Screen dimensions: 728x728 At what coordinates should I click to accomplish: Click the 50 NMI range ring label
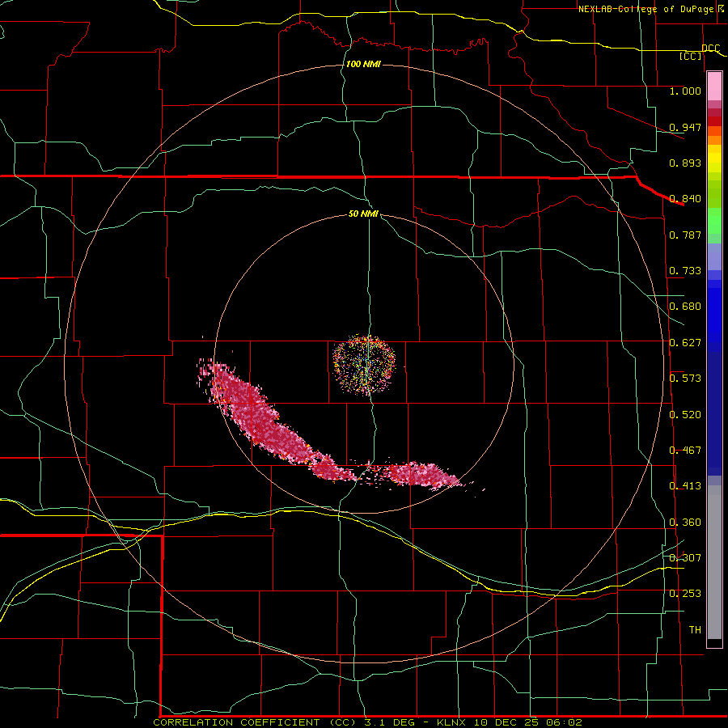pyautogui.click(x=363, y=214)
